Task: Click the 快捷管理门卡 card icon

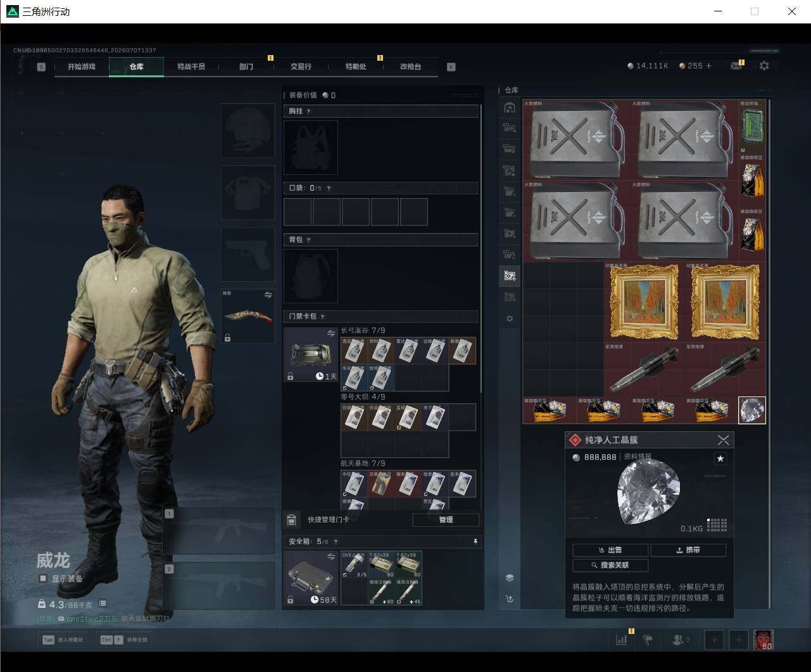Action: point(291,520)
